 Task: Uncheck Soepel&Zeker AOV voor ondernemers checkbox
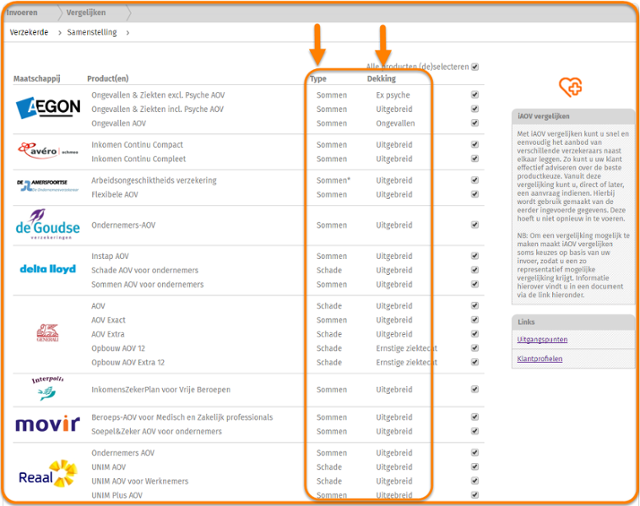475,431
